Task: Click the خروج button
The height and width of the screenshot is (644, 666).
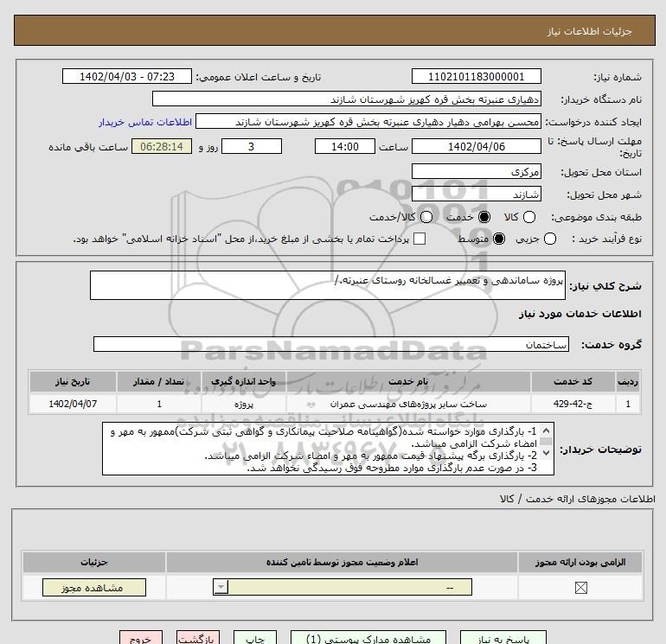Action: (141, 638)
